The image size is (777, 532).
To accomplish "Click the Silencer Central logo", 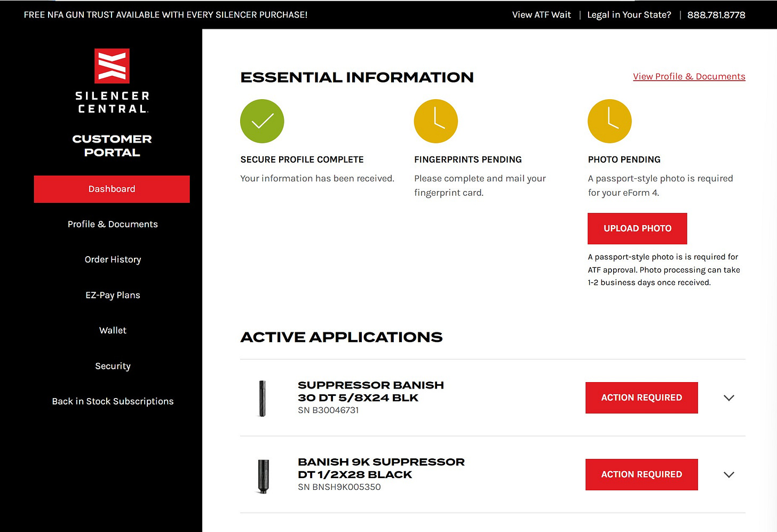I will (112, 81).
